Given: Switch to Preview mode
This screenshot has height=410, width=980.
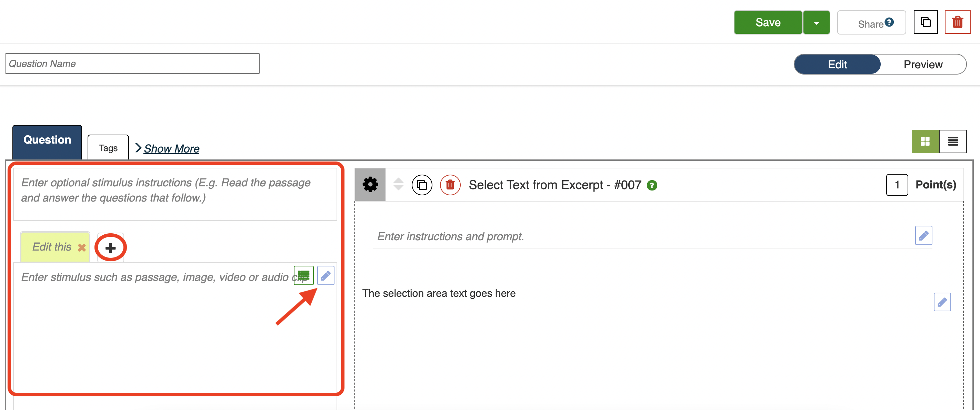Looking at the screenshot, I should pyautogui.click(x=922, y=64).
